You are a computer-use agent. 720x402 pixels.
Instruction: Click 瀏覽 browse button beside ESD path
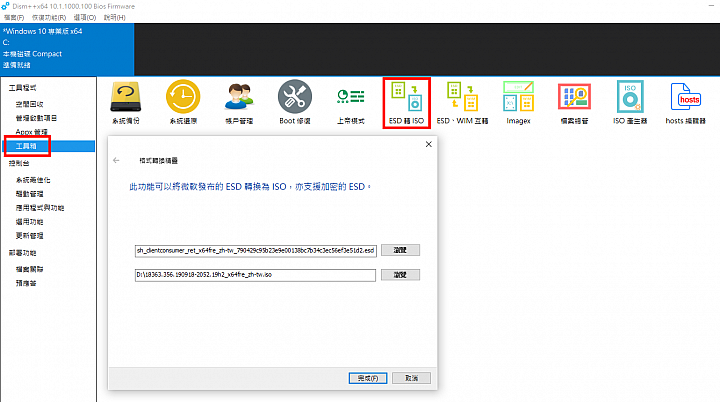click(400, 250)
